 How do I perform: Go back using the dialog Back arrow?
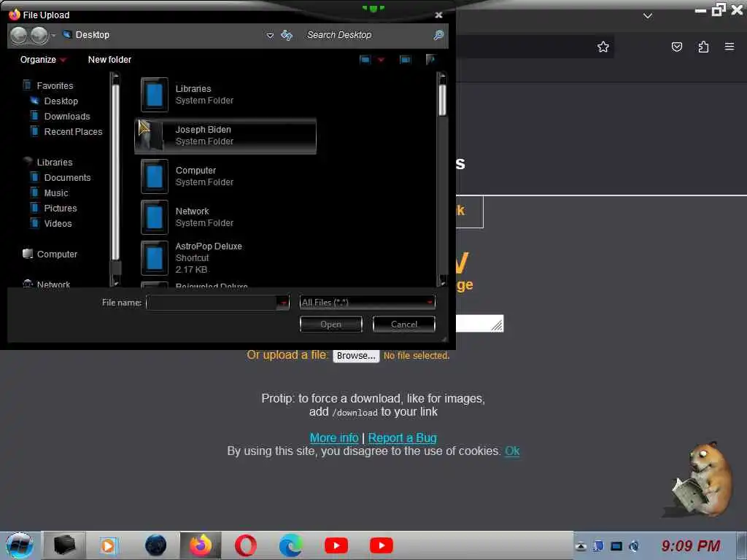(x=18, y=35)
